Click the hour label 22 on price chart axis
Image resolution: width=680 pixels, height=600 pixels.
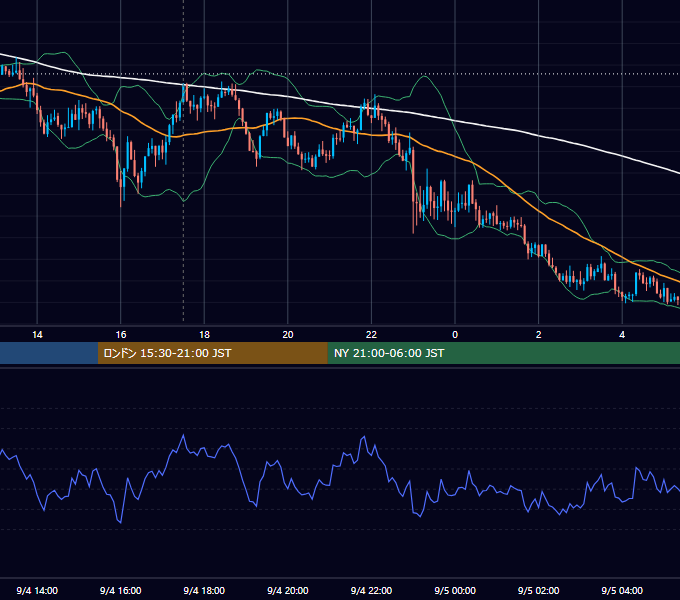tap(371, 335)
